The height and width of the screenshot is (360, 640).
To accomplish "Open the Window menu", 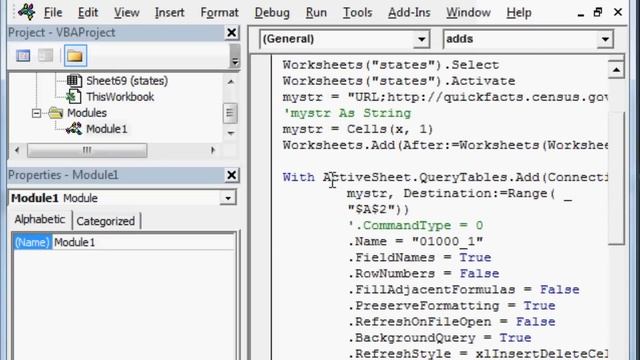I will tap(468, 12).
